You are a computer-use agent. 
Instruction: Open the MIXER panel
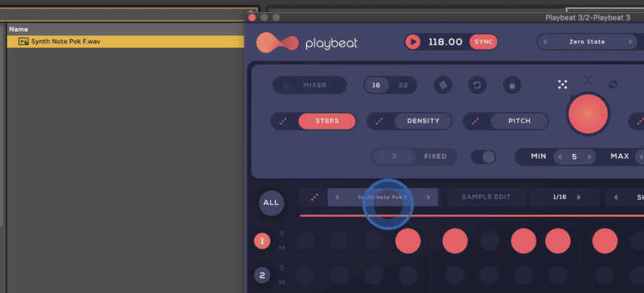pyautogui.click(x=310, y=86)
